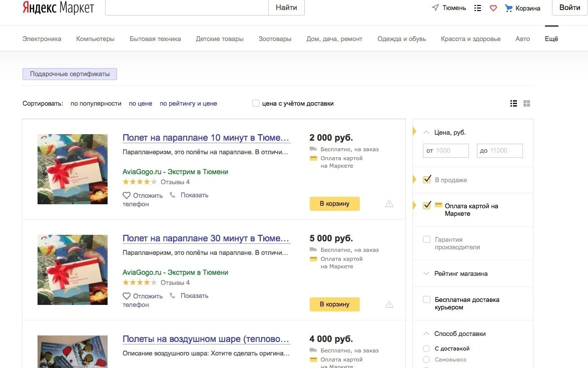Enable 'Бесплатная доставка курьером' checkbox
The width and height of the screenshot is (588, 368).
[427, 299]
